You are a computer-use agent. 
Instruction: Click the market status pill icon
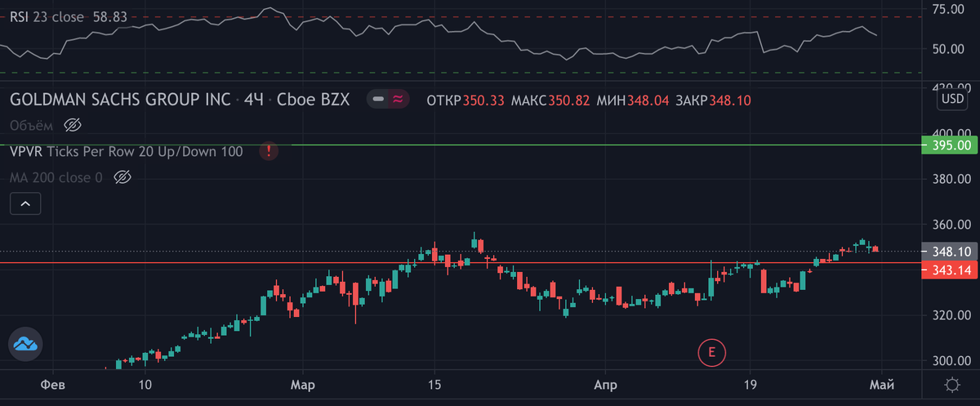click(387, 100)
